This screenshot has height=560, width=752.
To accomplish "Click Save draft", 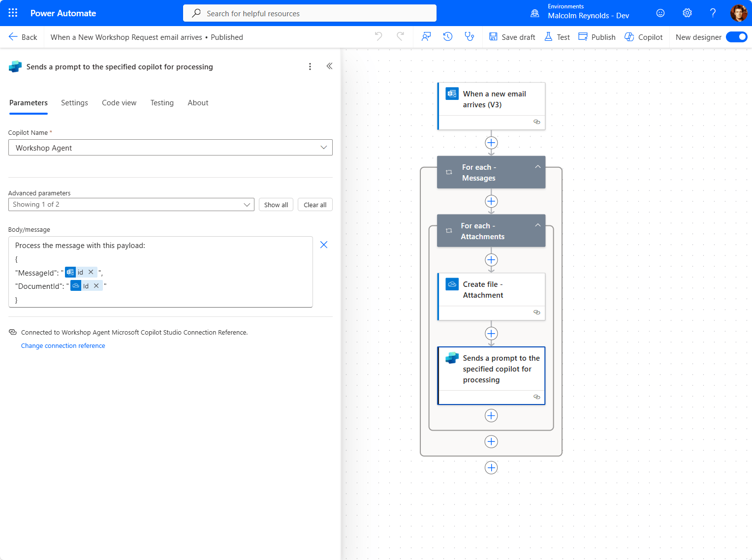I will click(512, 37).
